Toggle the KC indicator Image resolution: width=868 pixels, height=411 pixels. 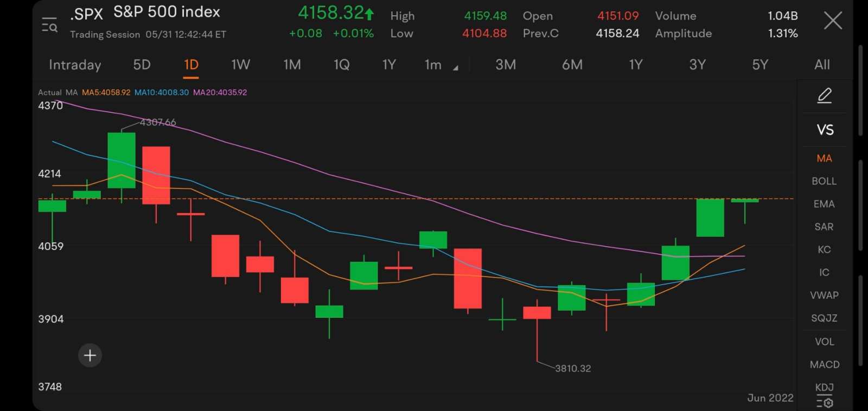824,249
